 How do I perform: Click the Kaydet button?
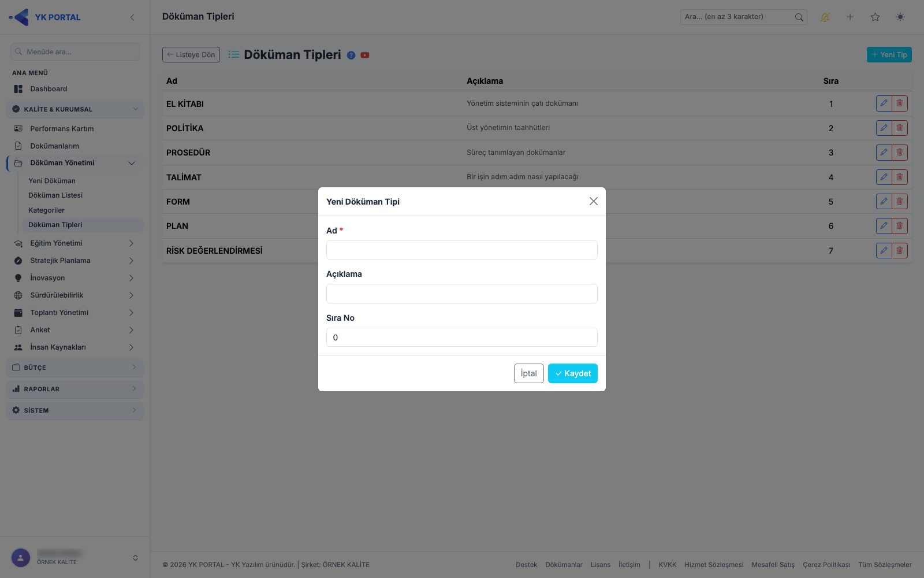coord(572,373)
